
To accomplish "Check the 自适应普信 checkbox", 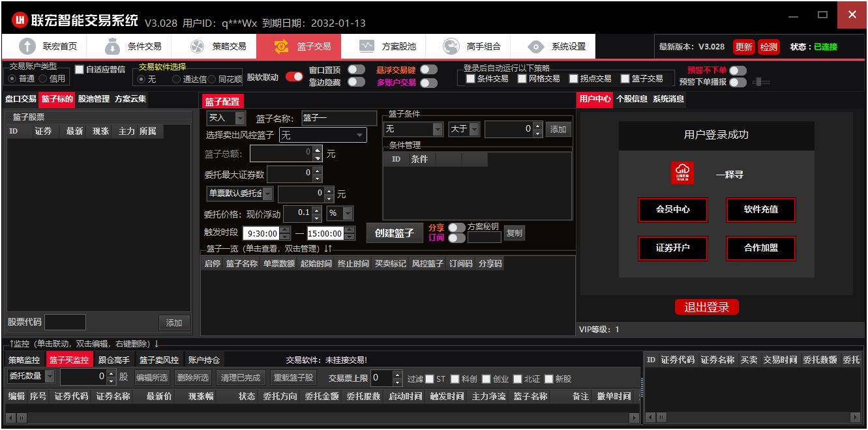I will coord(80,69).
